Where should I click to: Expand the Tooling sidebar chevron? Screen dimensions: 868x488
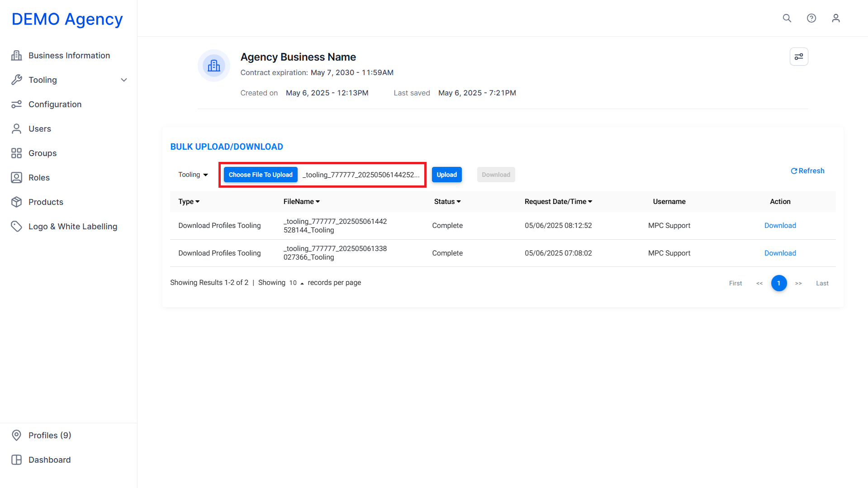click(124, 80)
